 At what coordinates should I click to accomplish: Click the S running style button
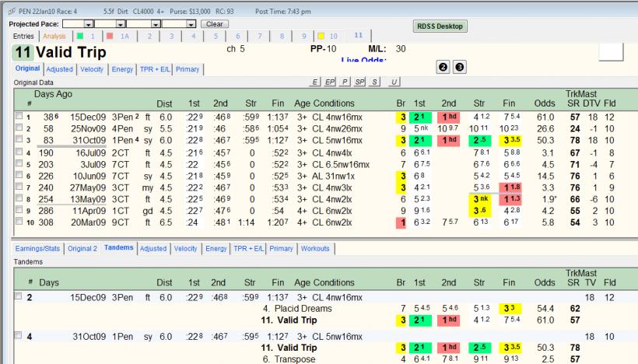point(374,82)
